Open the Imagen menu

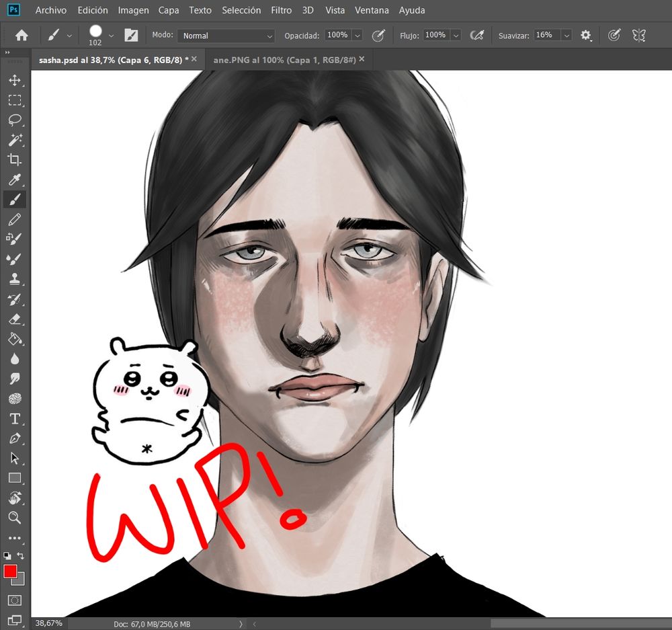click(x=133, y=10)
